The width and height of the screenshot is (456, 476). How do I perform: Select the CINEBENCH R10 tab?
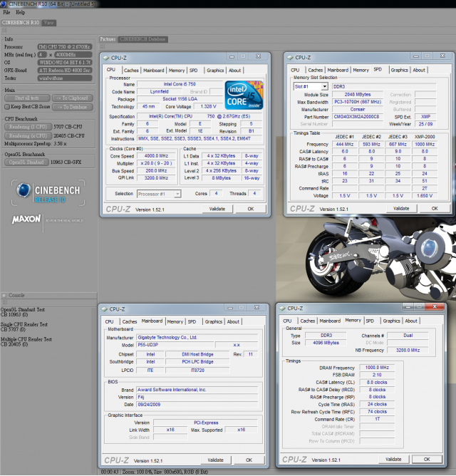click(21, 23)
